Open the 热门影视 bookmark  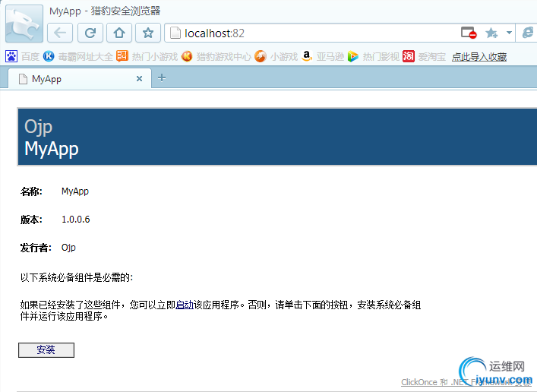373,56
